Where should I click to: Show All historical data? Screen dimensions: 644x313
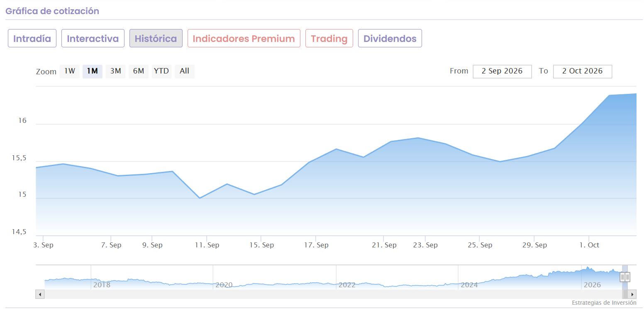click(x=185, y=71)
